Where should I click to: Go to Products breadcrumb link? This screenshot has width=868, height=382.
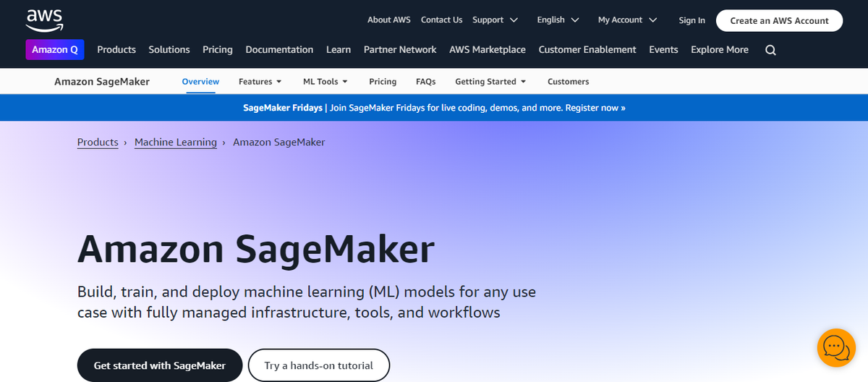click(98, 143)
